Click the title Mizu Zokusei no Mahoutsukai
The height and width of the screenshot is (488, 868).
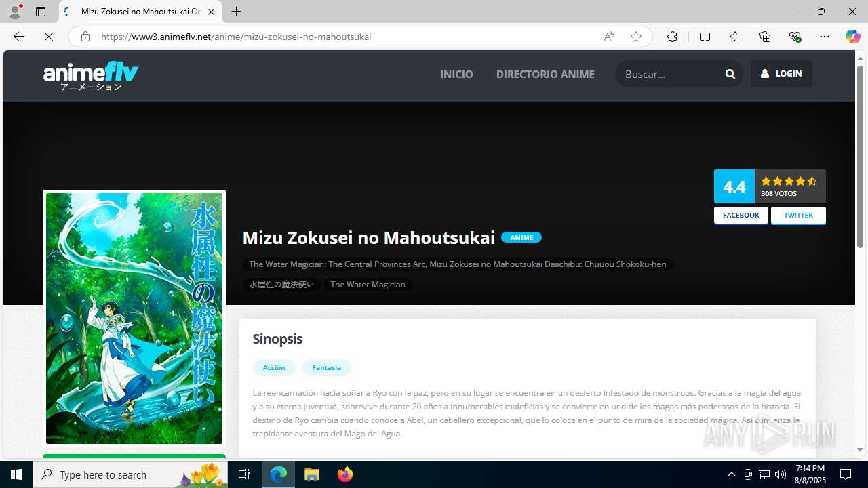tap(369, 237)
